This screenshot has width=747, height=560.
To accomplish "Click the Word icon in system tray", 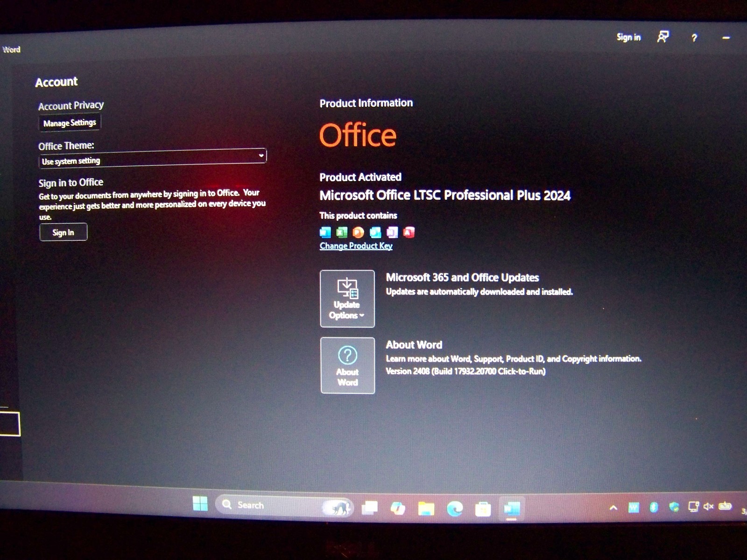I will point(634,507).
